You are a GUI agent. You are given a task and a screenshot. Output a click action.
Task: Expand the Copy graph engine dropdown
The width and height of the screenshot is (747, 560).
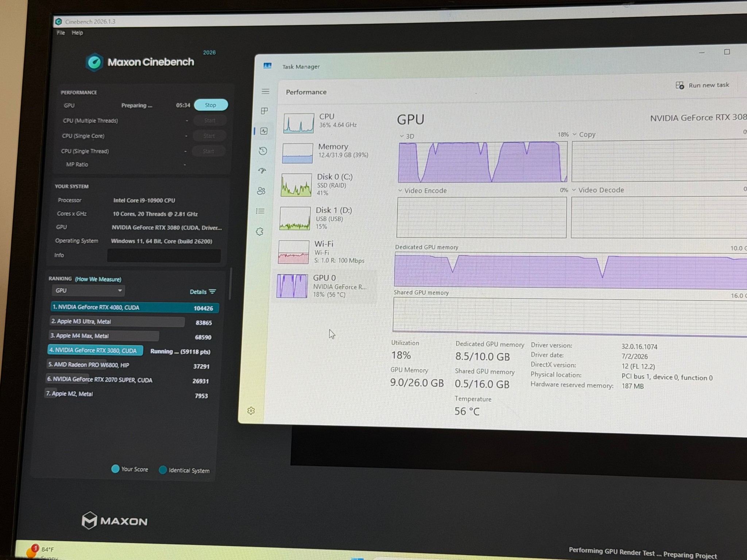(x=584, y=134)
